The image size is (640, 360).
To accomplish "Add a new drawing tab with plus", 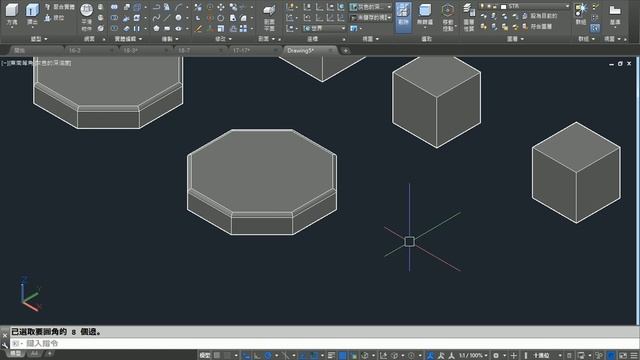I will [346, 51].
